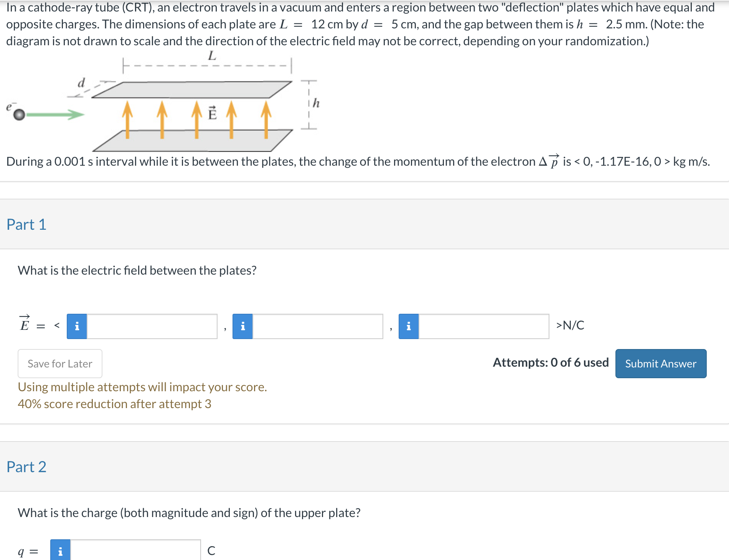Click info icon next to charge q field

pyautogui.click(x=60, y=550)
